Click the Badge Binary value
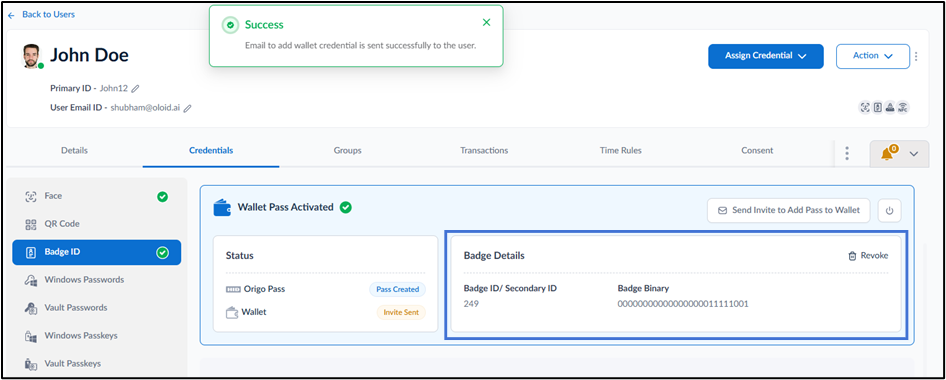Viewport: 946px width, 380px height. (x=683, y=304)
